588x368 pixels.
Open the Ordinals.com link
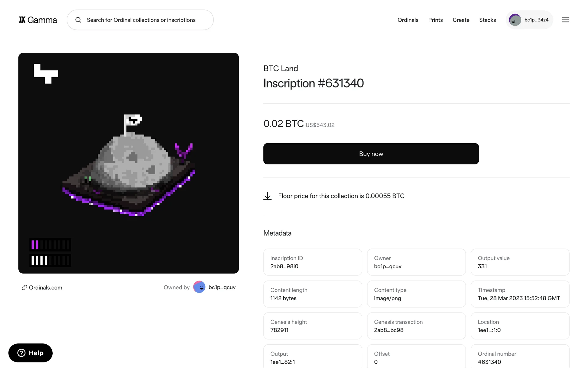coord(45,288)
